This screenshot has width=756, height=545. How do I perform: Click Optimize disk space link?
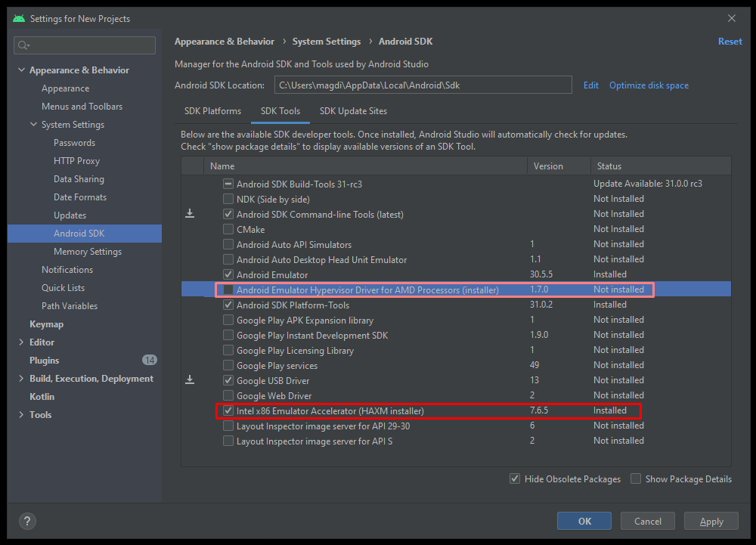point(649,85)
